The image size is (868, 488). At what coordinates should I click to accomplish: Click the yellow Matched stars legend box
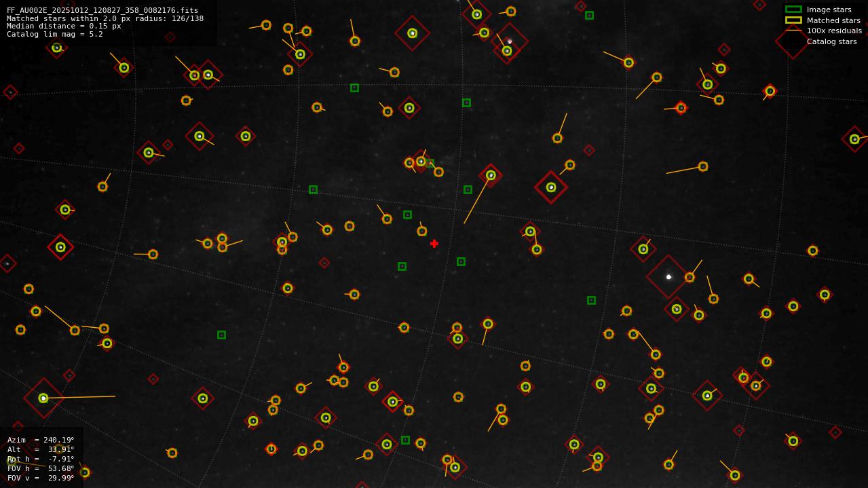[793, 20]
